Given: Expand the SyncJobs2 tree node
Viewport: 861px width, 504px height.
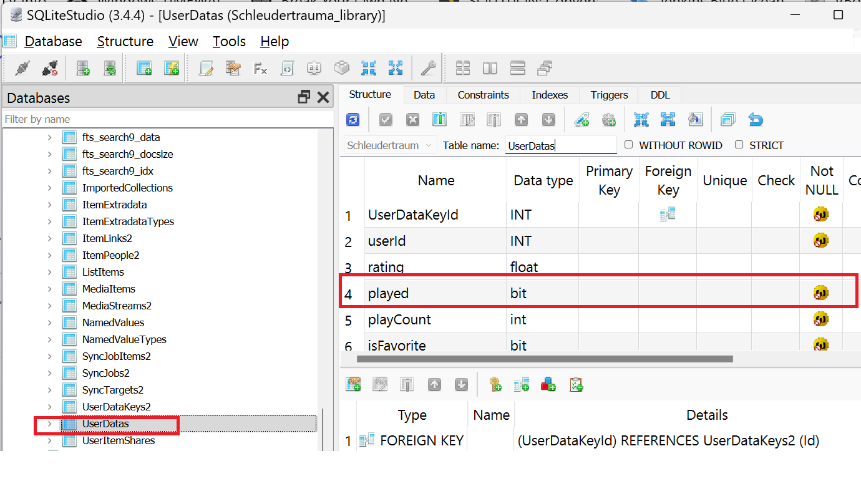Looking at the screenshot, I should coord(50,373).
